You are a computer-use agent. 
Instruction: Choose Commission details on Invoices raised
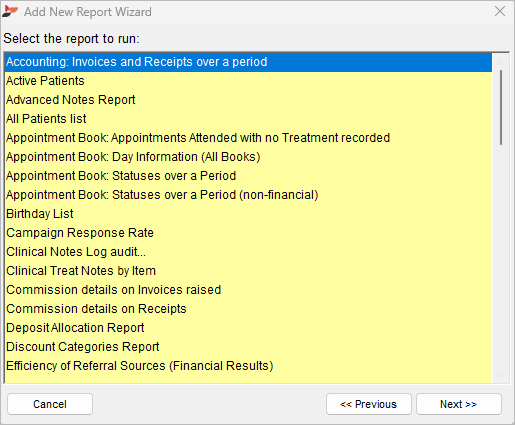tap(248, 290)
